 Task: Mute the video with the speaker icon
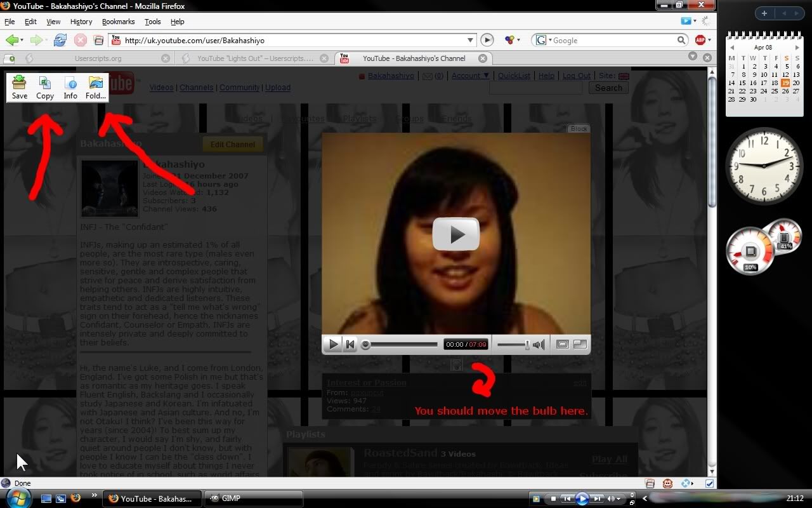pos(539,344)
